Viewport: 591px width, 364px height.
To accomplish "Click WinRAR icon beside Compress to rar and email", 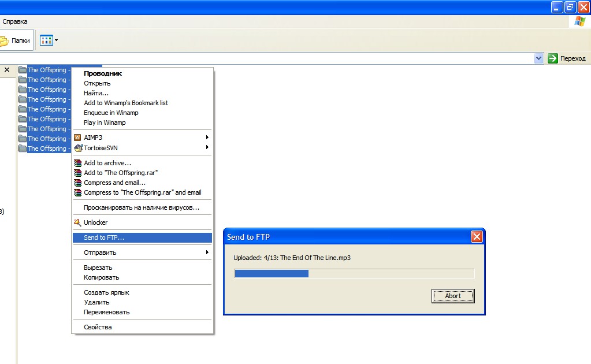I will click(x=77, y=192).
